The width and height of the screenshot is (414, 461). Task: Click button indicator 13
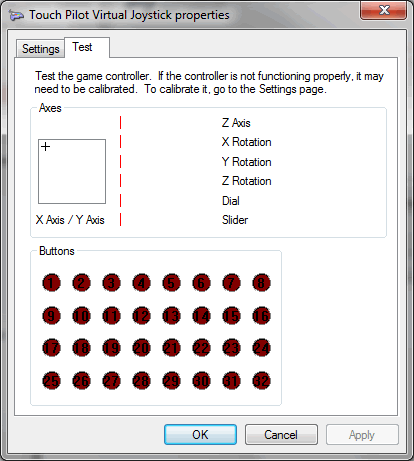(x=171, y=316)
